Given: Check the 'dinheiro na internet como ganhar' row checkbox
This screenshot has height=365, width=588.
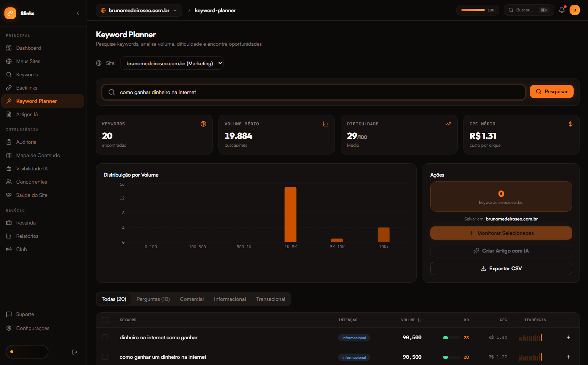Looking at the screenshot, I should click(105, 337).
